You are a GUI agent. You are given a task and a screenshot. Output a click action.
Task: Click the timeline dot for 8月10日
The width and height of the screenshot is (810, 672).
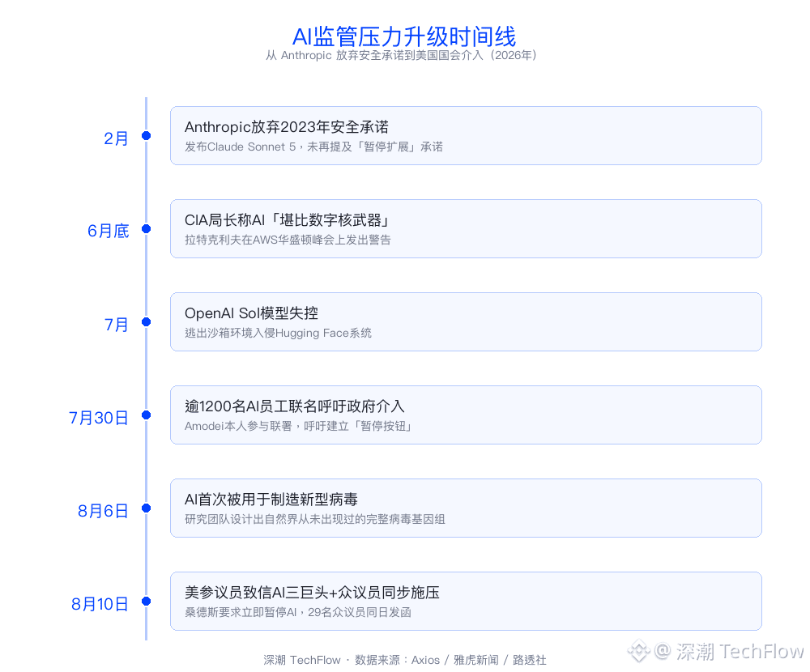146,602
